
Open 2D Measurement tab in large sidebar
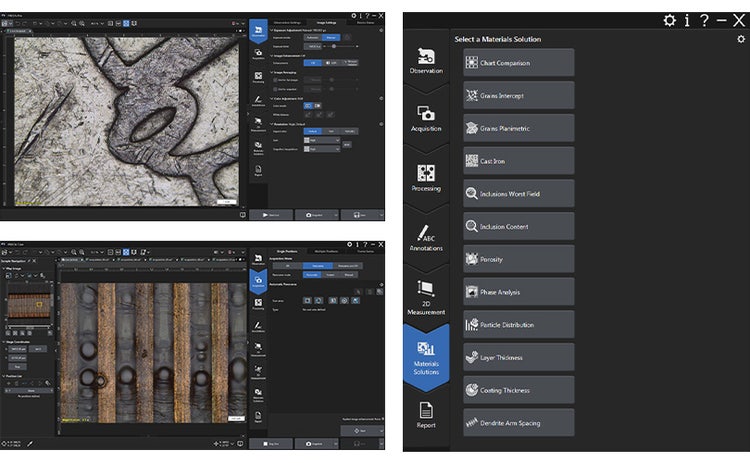(426, 294)
